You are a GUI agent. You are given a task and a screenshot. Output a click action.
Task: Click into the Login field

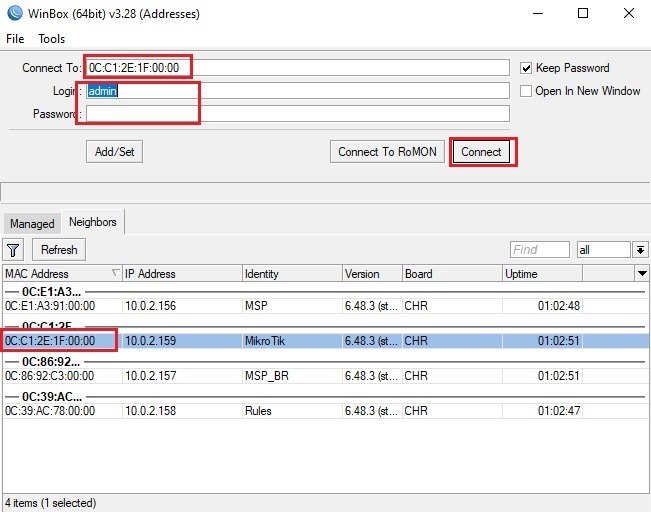pos(298,91)
